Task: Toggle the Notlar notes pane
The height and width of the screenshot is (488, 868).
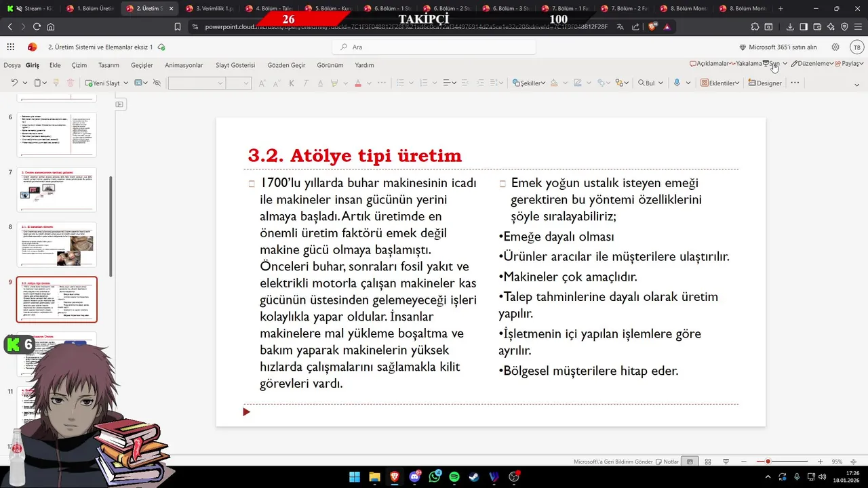Action: coord(667,462)
